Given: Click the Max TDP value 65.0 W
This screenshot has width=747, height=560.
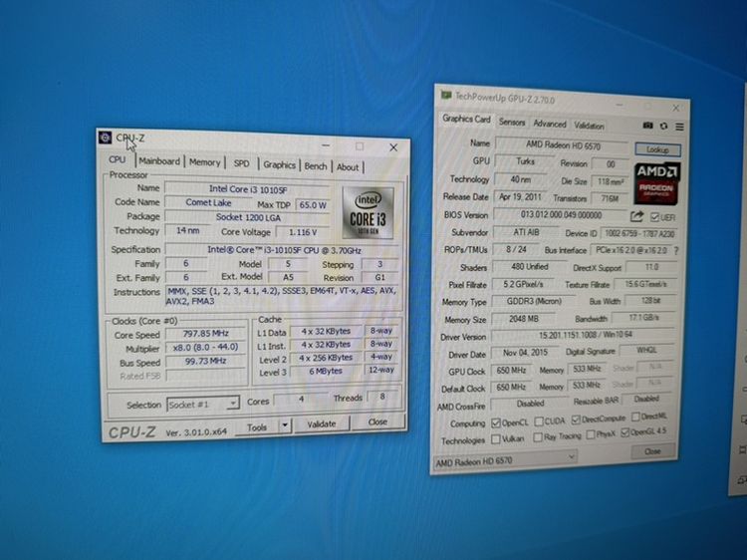Looking at the screenshot, I should click(x=313, y=205).
